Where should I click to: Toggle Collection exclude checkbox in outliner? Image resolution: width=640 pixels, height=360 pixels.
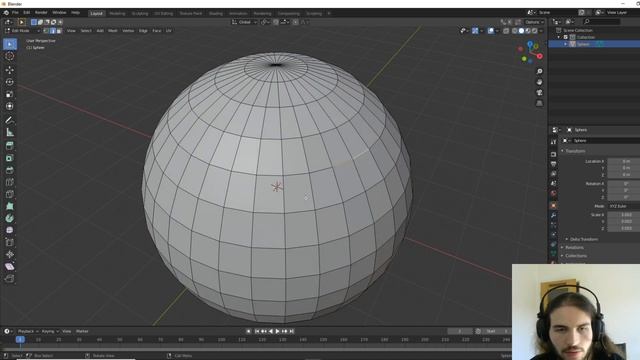[566, 37]
